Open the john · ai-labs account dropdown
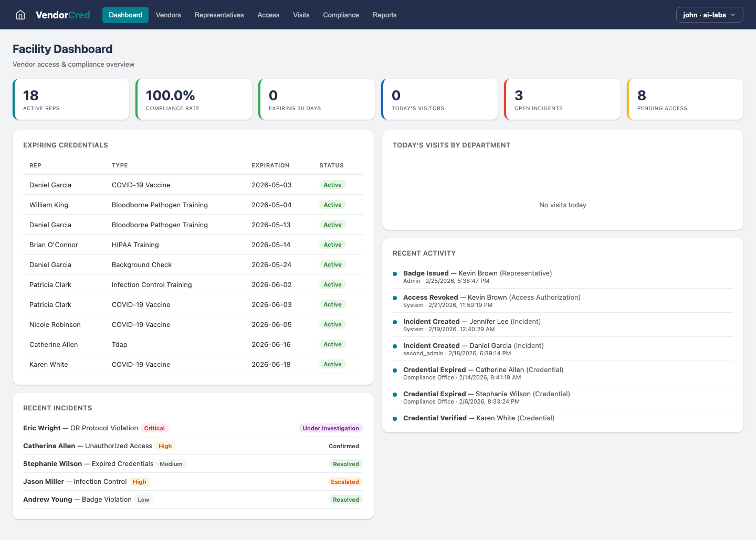The height and width of the screenshot is (540, 756). [x=709, y=15]
